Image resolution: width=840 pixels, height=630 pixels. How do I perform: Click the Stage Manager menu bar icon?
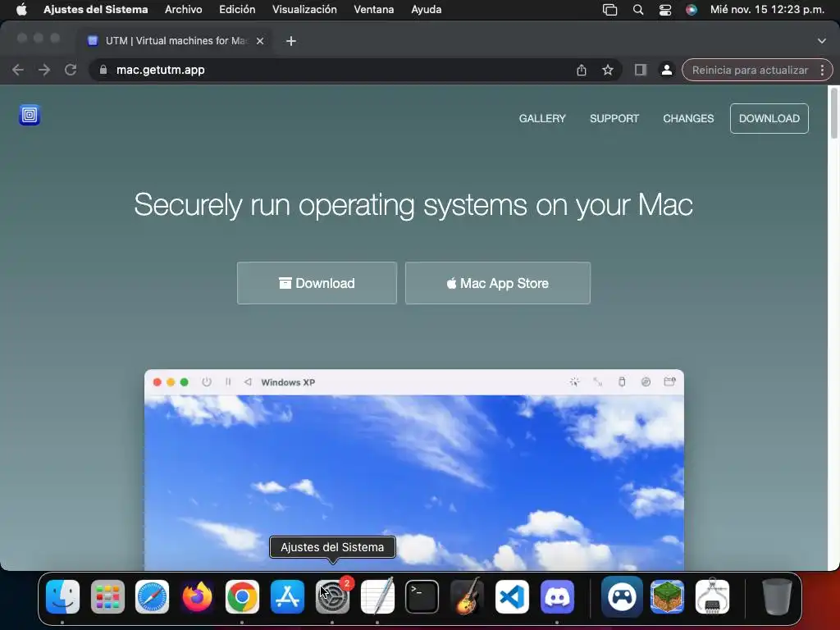coord(609,10)
